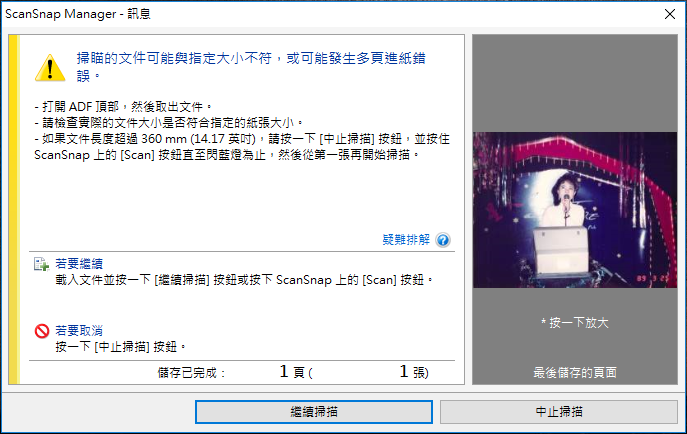
Task: Click the 儲存已完成 status label
Action: tap(191, 373)
